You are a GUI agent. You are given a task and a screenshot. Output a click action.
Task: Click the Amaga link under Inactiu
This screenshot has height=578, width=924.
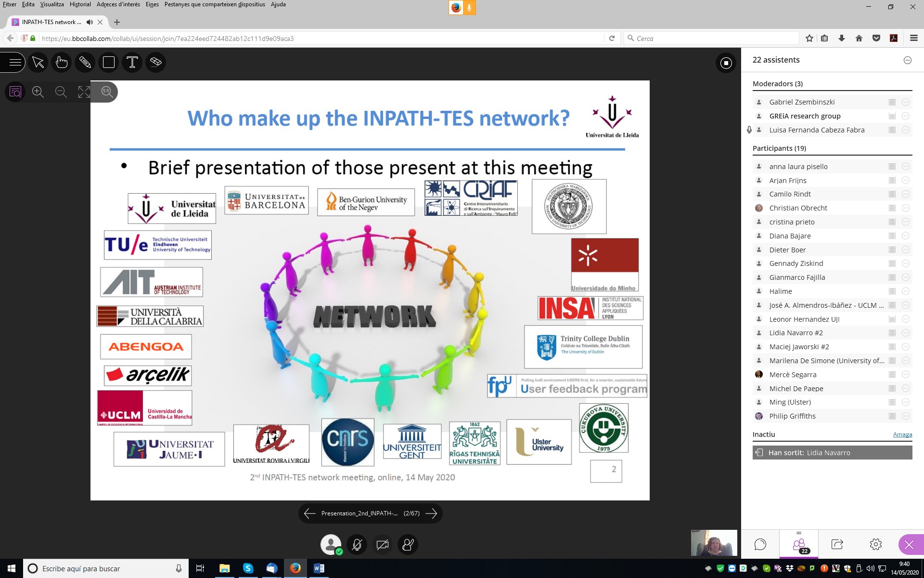pos(902,434)
